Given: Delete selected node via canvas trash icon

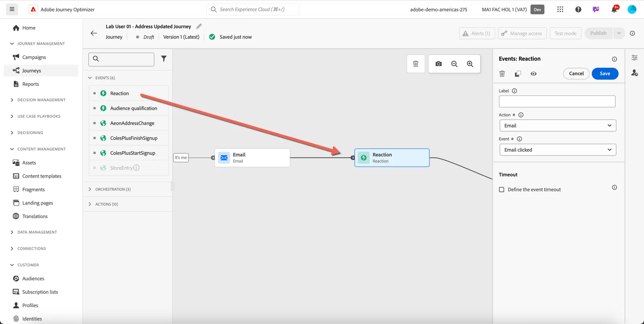Looking at the screenshot, I should [x=416, y=64].
